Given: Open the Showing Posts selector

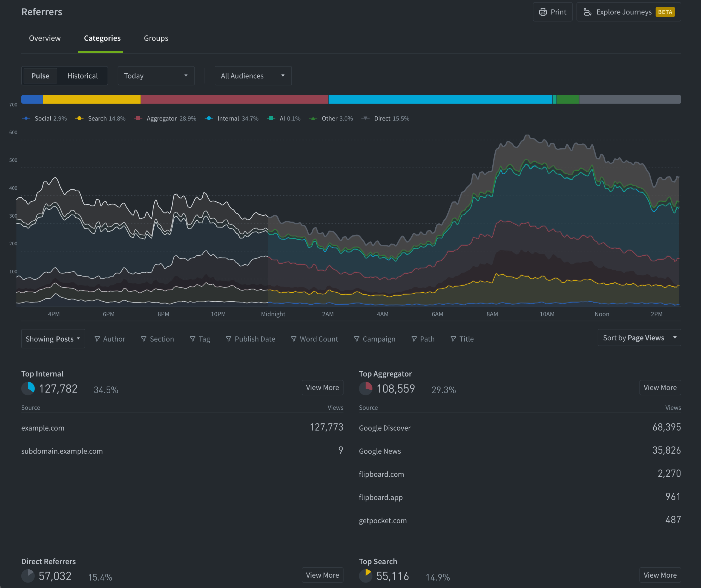Looking at the screenshot, I should pyautogui.click(x=53, y=339).
